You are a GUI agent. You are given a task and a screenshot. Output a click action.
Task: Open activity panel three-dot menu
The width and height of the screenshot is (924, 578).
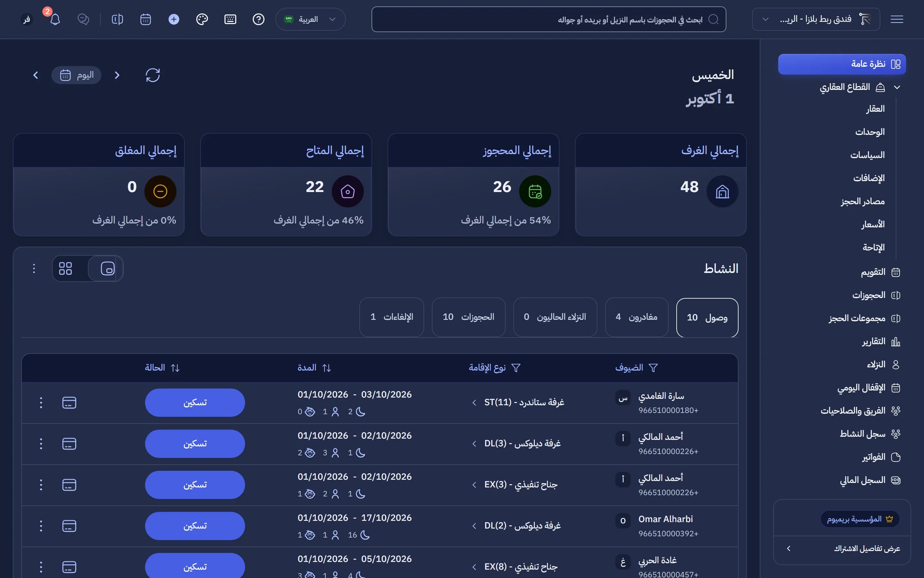click(x=34, y=268)
